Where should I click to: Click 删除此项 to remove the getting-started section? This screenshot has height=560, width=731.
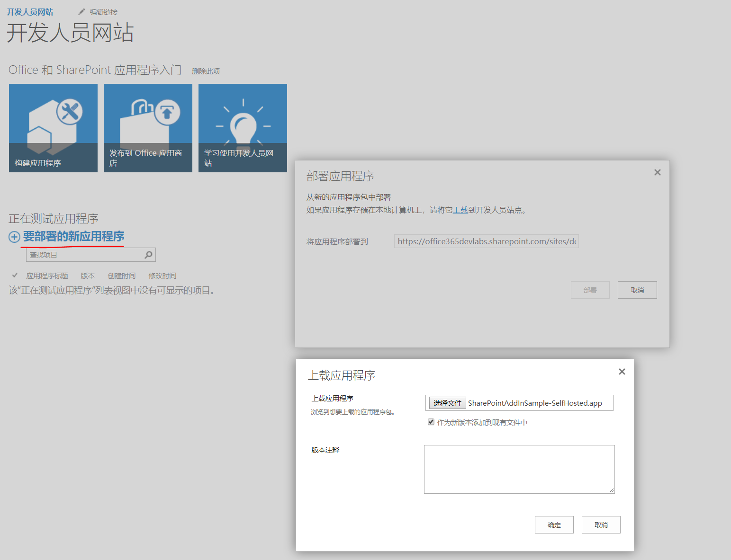pyautogui.click(x=206, y=70)
